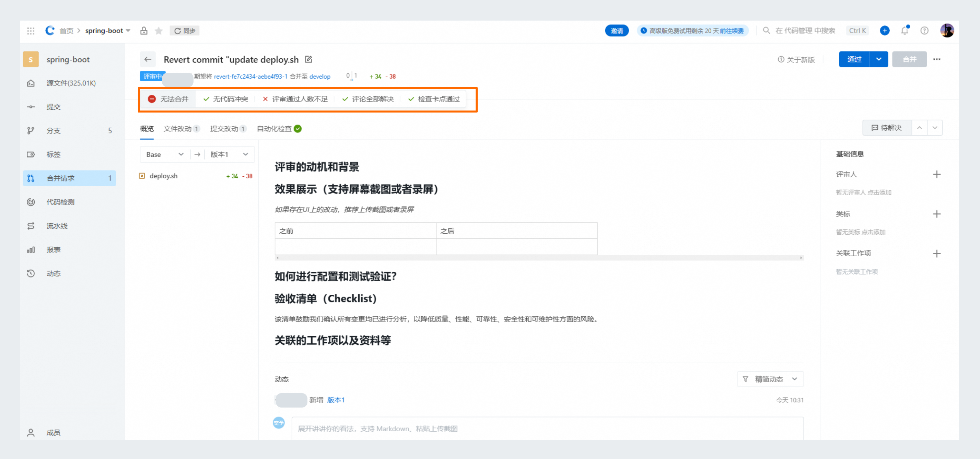This screenshot has height=459, width=980.
Task: Click the 同步 sync button
Action: point(185,31)
